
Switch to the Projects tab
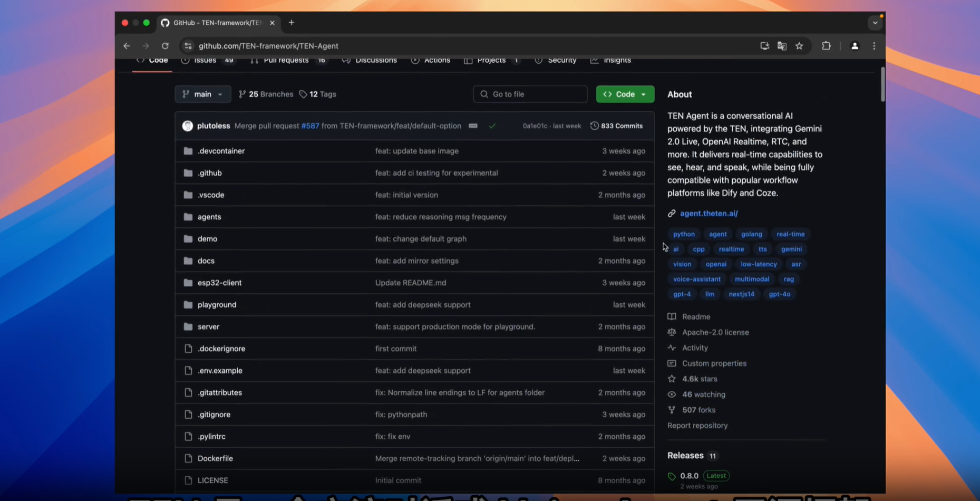(492, 60)
